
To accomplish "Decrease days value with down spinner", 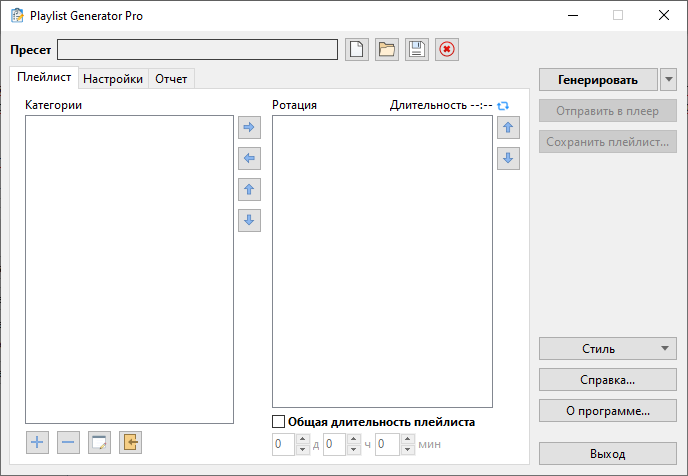I will click(302, 450).
